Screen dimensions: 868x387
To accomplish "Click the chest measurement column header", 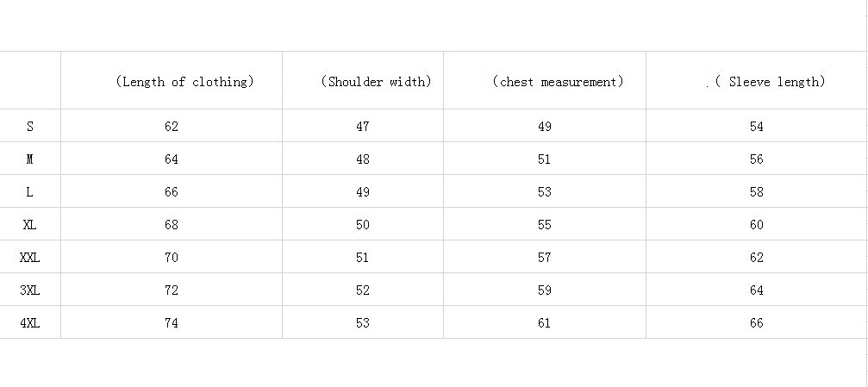I will (557, 82).
